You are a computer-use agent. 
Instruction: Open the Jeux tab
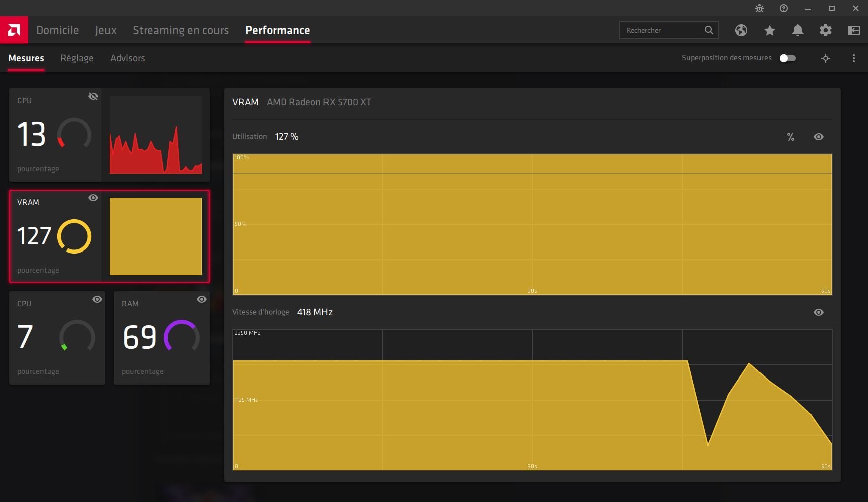coord(105,30)
